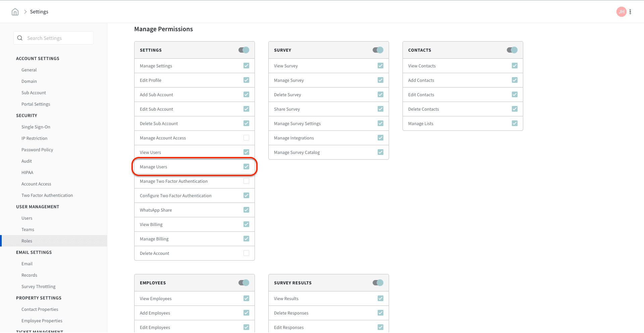Open the three-dot menu beside avatar
The height and width of the screenshot is (333, 644).
click(630, 12)
